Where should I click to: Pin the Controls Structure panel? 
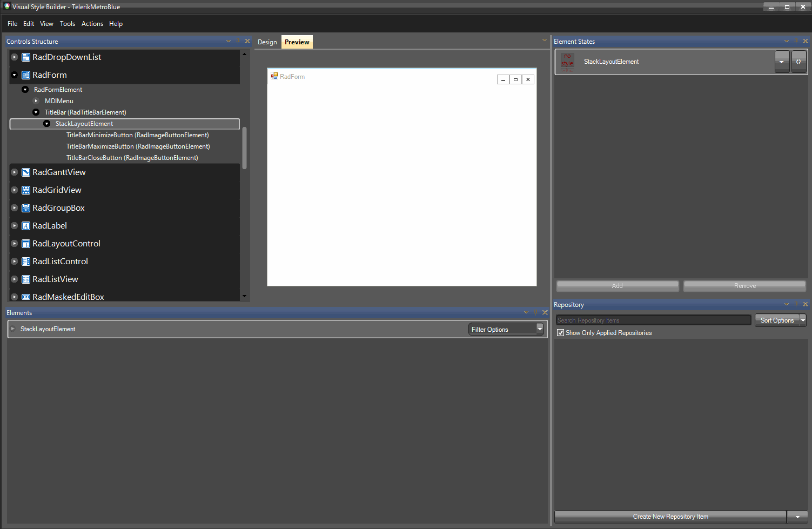(x=238, y=41)
